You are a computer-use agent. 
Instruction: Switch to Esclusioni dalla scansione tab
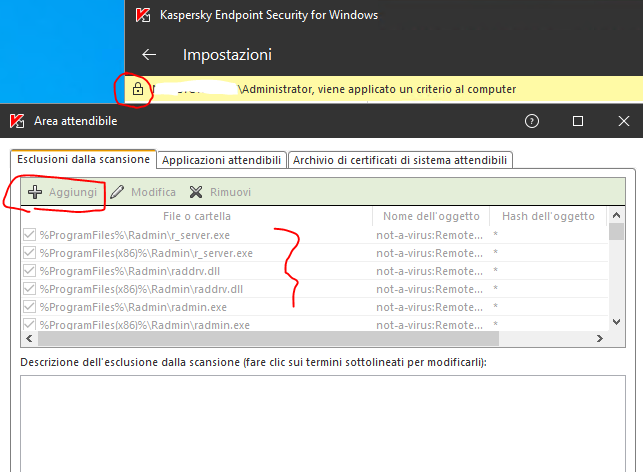[83, 159]
